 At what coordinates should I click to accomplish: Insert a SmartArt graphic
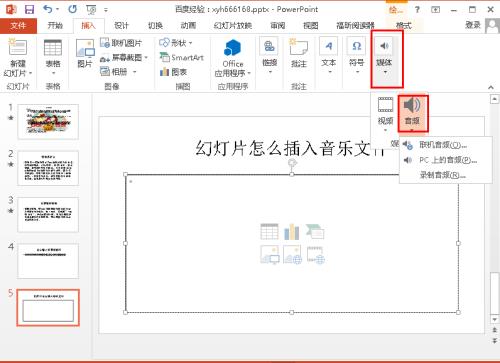click(182, 57)
